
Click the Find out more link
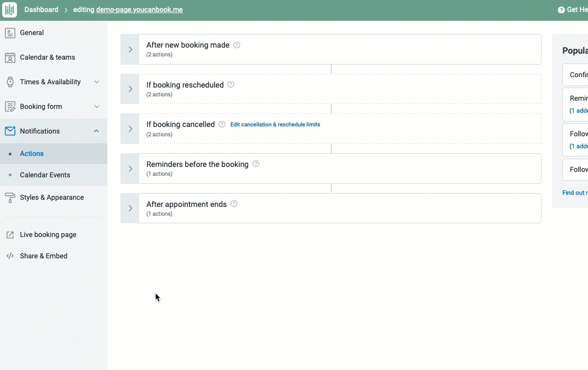coord(574,193)
